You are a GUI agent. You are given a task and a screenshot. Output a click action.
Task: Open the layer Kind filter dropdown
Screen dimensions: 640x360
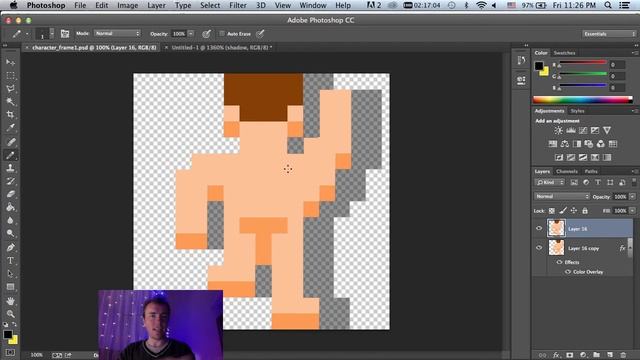[549, 182]
